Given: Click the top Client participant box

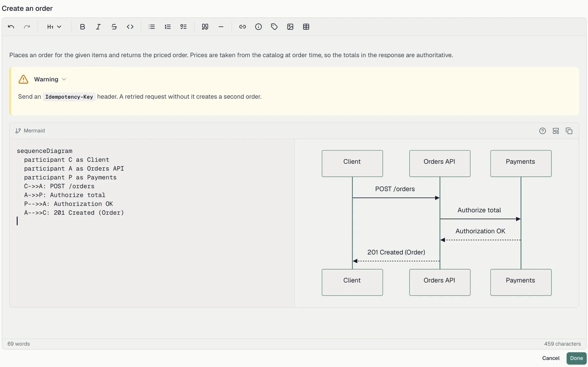Looking at the screenshot, I should pos(352,163).
